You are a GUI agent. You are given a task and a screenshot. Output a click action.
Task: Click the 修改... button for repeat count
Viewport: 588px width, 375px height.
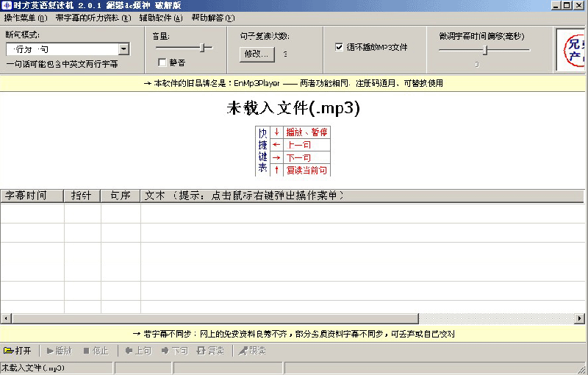click(x=257, y=54)
